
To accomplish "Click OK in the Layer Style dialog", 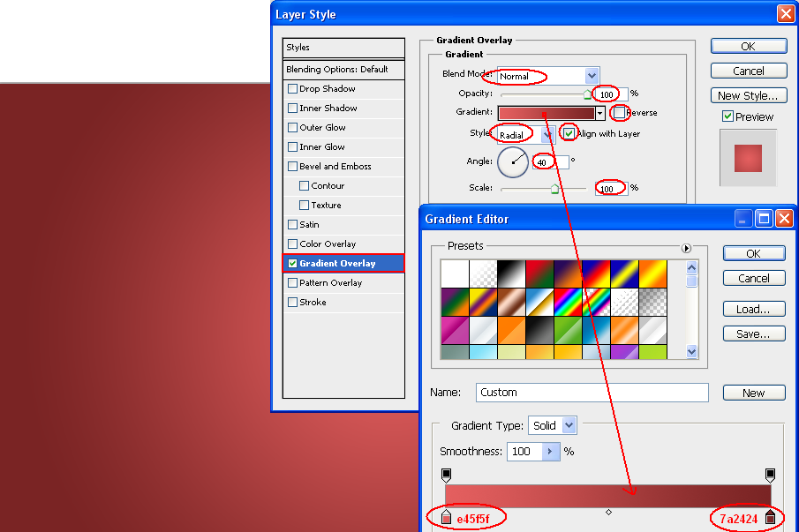I will tap(749, 47).
